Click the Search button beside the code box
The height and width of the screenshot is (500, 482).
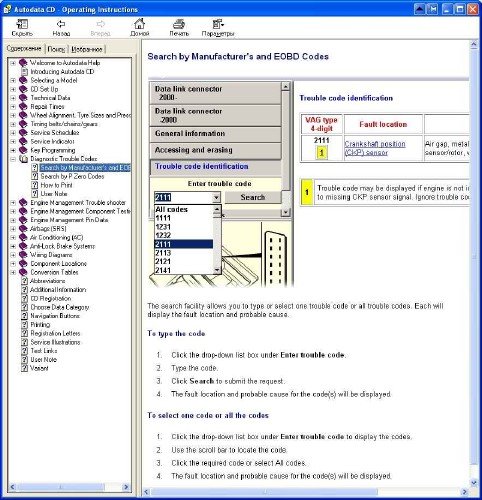pyautogui.click(x=253, y=197)
